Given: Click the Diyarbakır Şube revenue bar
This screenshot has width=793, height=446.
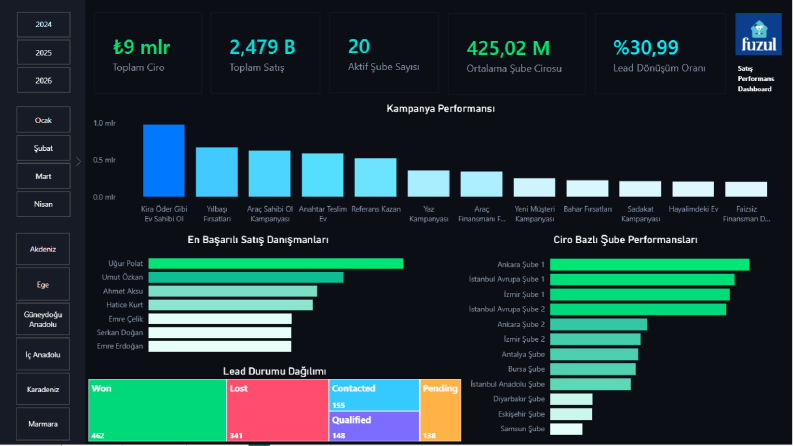Looking at the screenshot, I should click(x=571, y=399).
